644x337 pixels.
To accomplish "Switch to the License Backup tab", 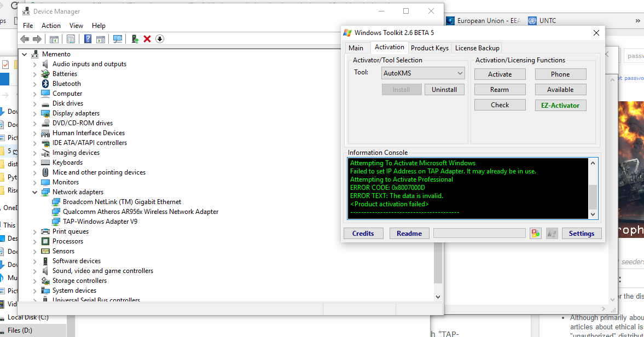I will pos(477,48).
